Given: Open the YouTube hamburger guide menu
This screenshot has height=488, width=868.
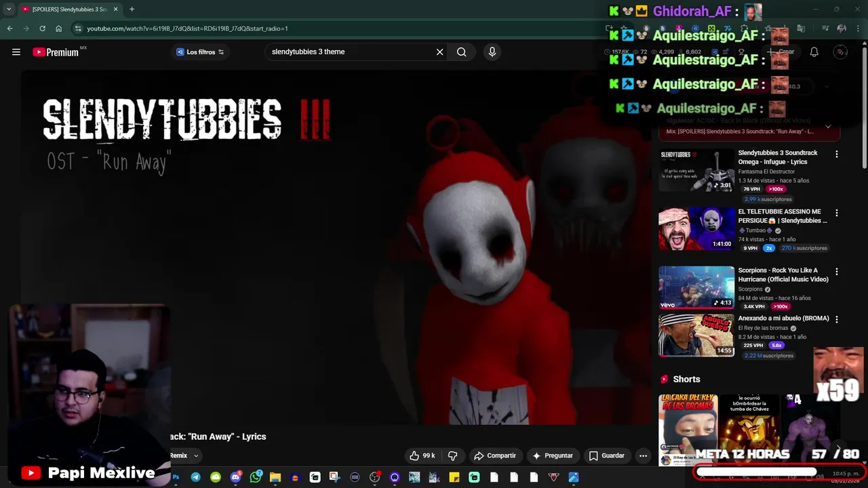Looking at the screenshot, I should point(16,52).
